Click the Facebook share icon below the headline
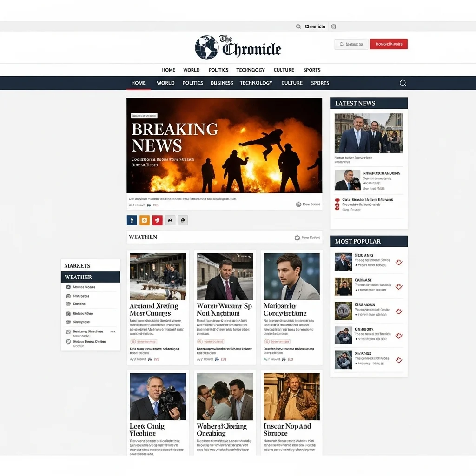 [132, 220]
